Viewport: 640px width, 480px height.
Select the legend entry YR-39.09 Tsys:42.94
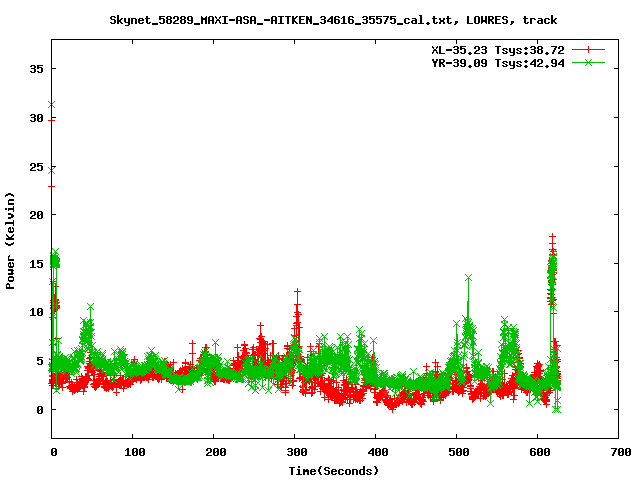498,63
